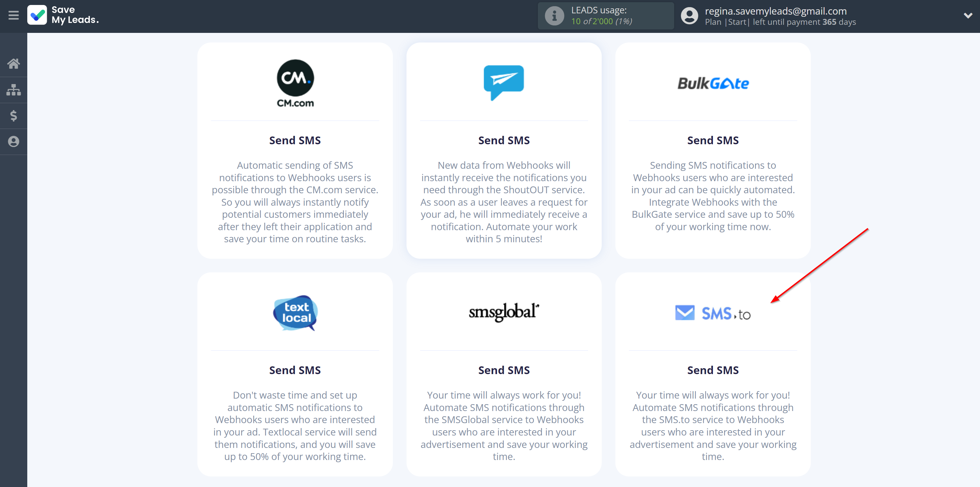
Task: Choose the smsglobal logo
Action: (x=503, y=312)
